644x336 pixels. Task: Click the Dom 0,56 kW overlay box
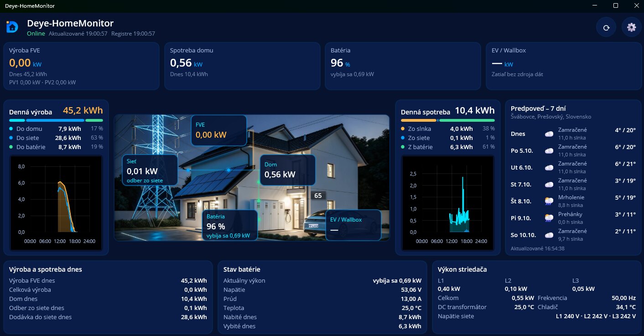pos(288,170)
